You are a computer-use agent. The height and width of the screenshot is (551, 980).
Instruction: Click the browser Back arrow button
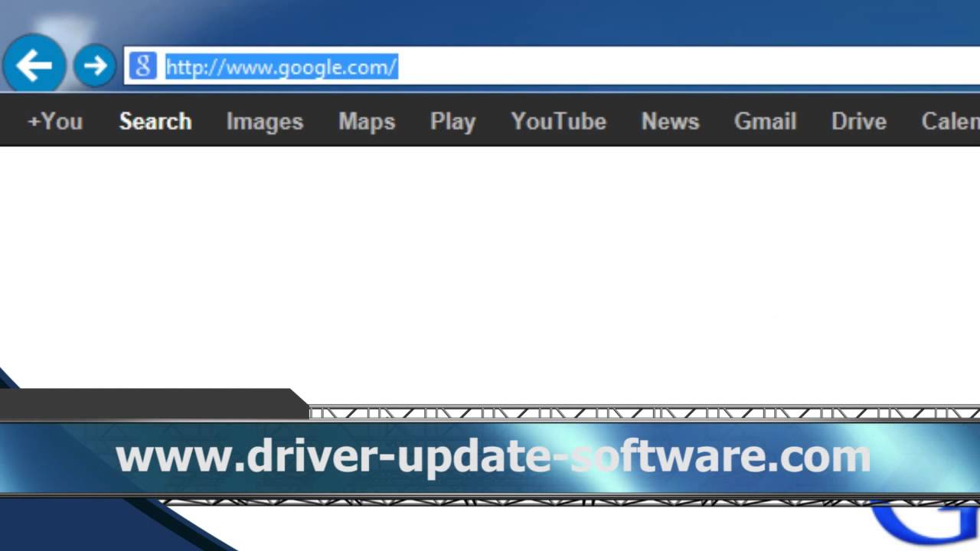(34, 65)
